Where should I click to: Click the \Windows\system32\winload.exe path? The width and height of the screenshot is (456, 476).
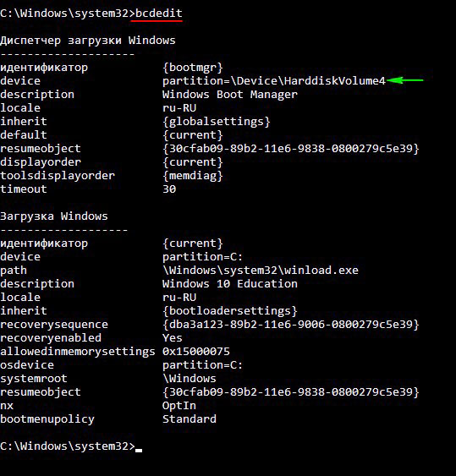pos(261,271)
